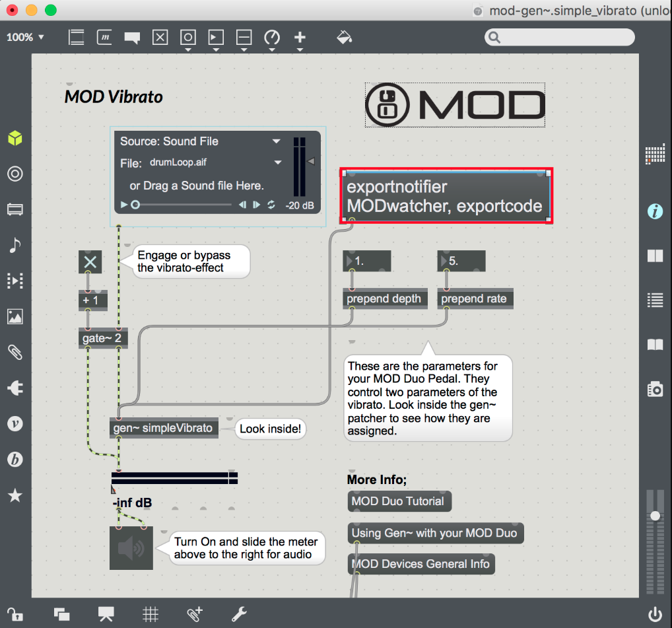Open the Plug-ins browser icon
Viewport: 672px width, 628px height.
point(15,388)
